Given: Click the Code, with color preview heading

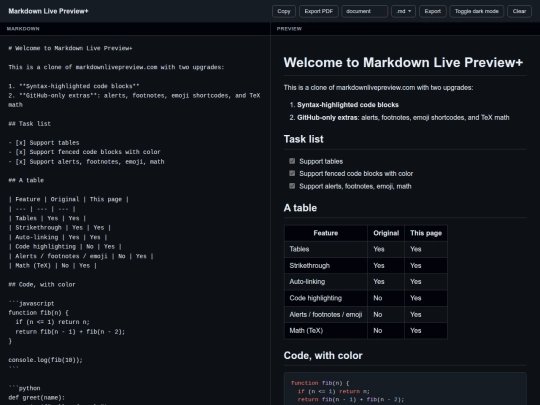Looking at the screenshot, I should 323,355.
